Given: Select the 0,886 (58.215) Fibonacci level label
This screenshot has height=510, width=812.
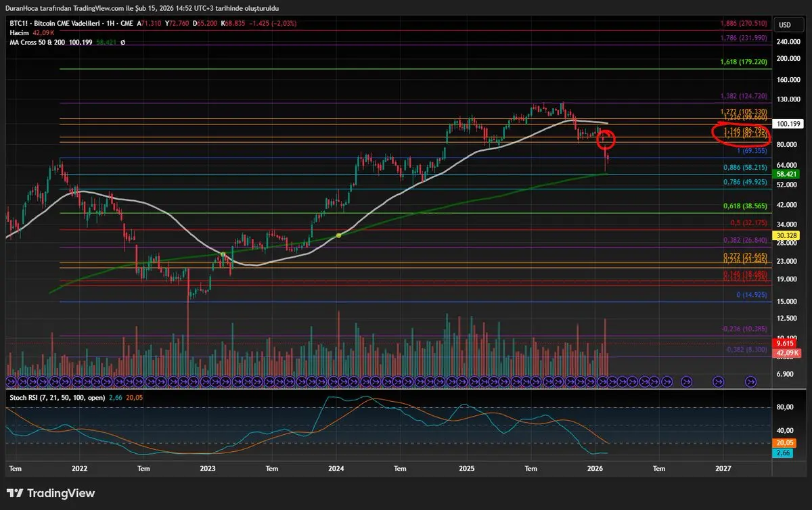Looking at the screenshot, I should click(x=745, y=167).
